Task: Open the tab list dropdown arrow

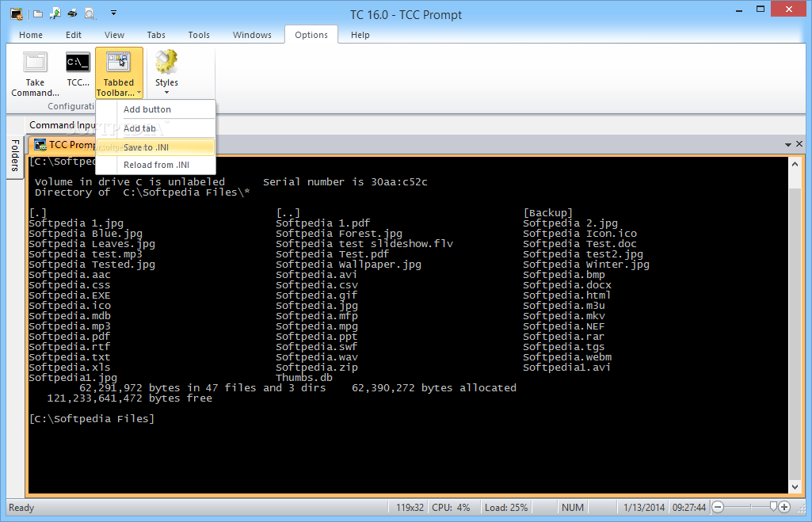Action: point(787,144)
